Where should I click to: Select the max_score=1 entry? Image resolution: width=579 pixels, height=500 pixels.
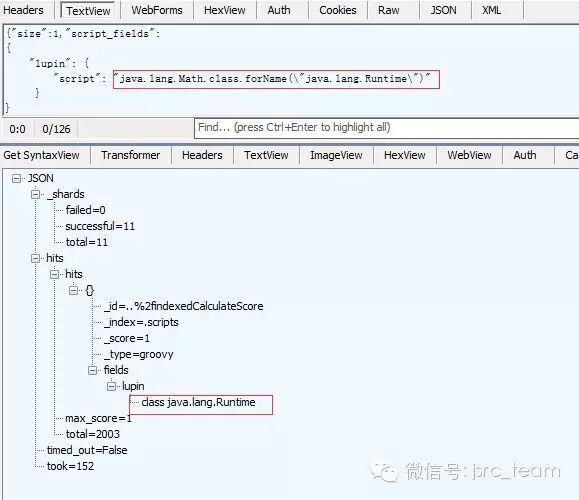(x=98, y=418)
